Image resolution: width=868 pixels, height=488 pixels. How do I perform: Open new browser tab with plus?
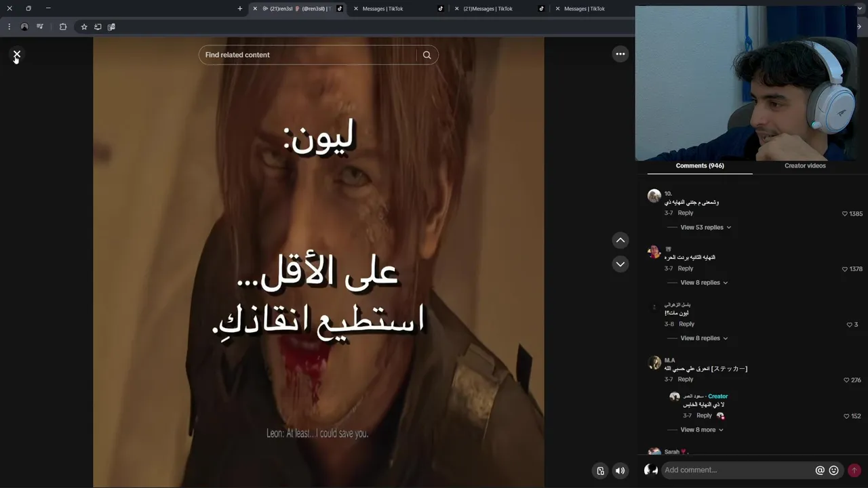(x=239, y=9)
